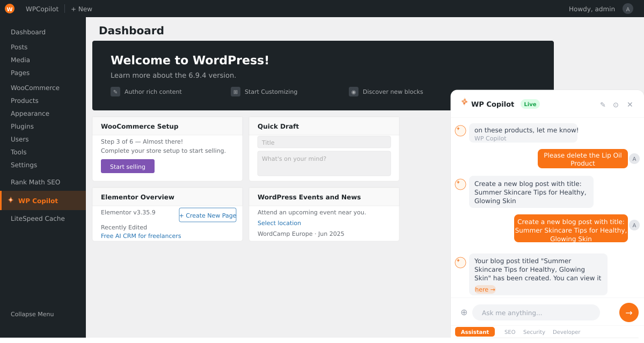Click WordPress Events and News header
The height and width of the screenshot is (343, 644).
coord(324,197)
